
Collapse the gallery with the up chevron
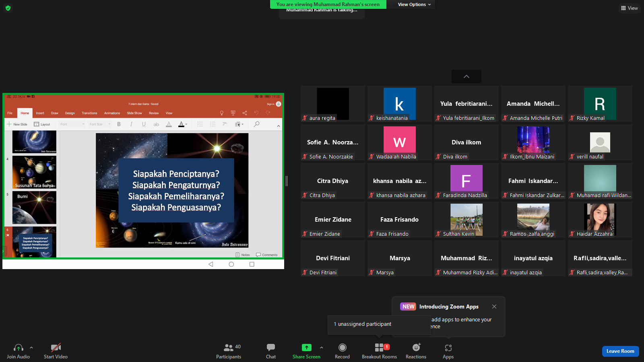click(466, 76)
